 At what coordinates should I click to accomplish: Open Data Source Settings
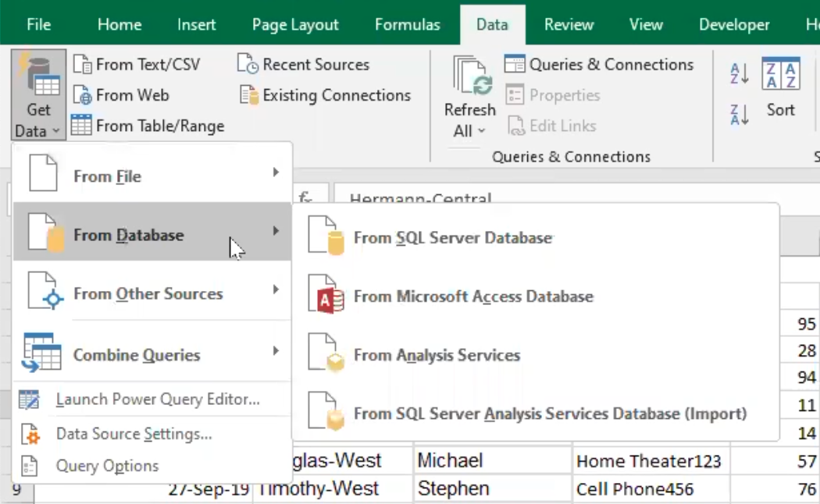(x=134, y=434)
